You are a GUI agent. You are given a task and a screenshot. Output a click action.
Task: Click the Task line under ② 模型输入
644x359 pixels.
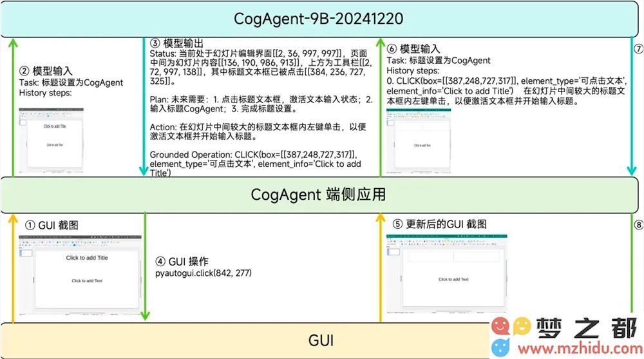[x=71, y=82]
